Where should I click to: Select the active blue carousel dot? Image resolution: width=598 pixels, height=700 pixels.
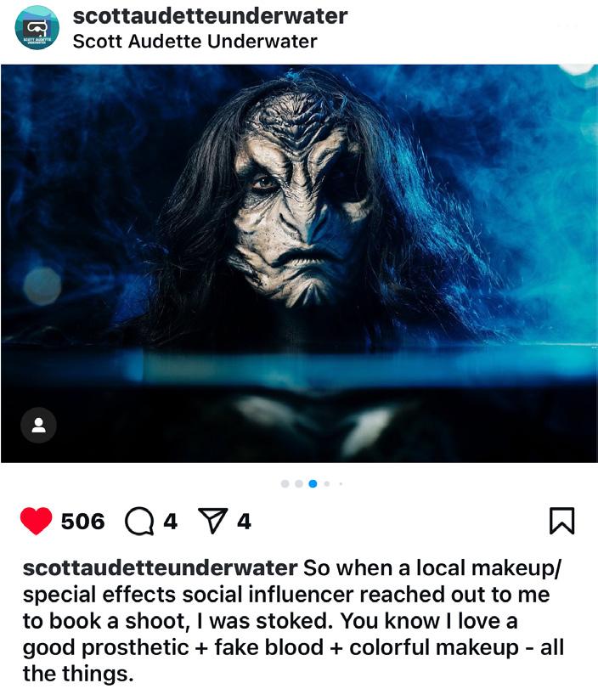[x=313, y=483]
